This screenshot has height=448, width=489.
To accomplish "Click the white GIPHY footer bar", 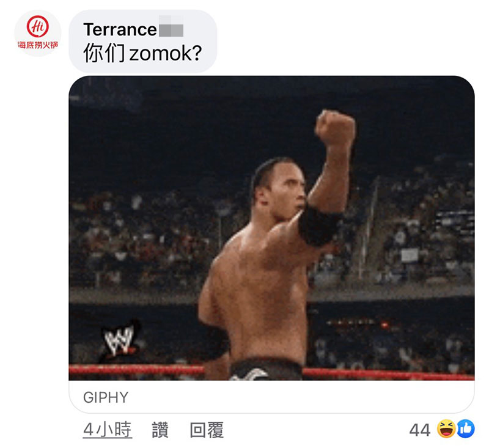I will click(271, 397).
